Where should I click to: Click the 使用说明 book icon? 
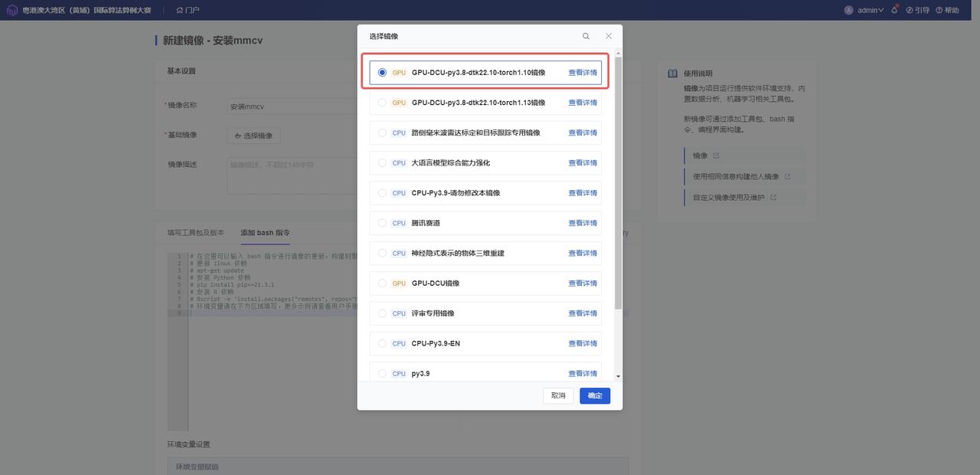click(x=674, y=73)
